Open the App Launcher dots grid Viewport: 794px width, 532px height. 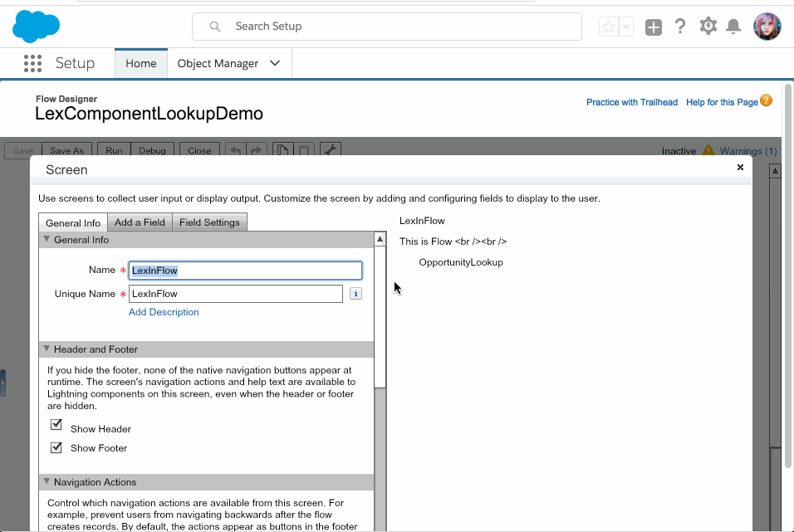[33, 63]
